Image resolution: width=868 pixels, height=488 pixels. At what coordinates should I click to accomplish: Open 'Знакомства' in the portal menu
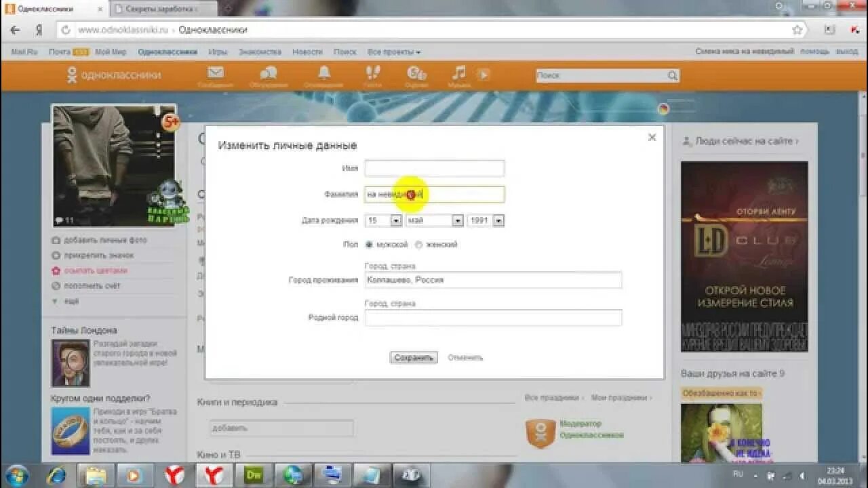tap(260, 52)
